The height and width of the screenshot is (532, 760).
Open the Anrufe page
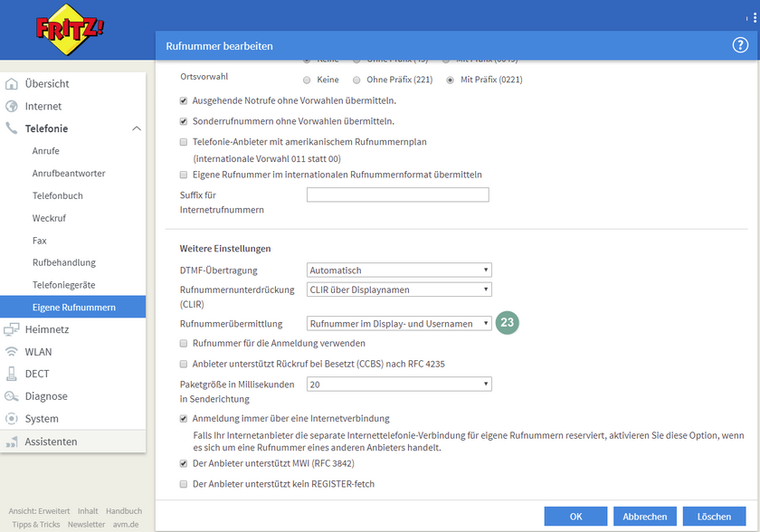click(46, 151)
